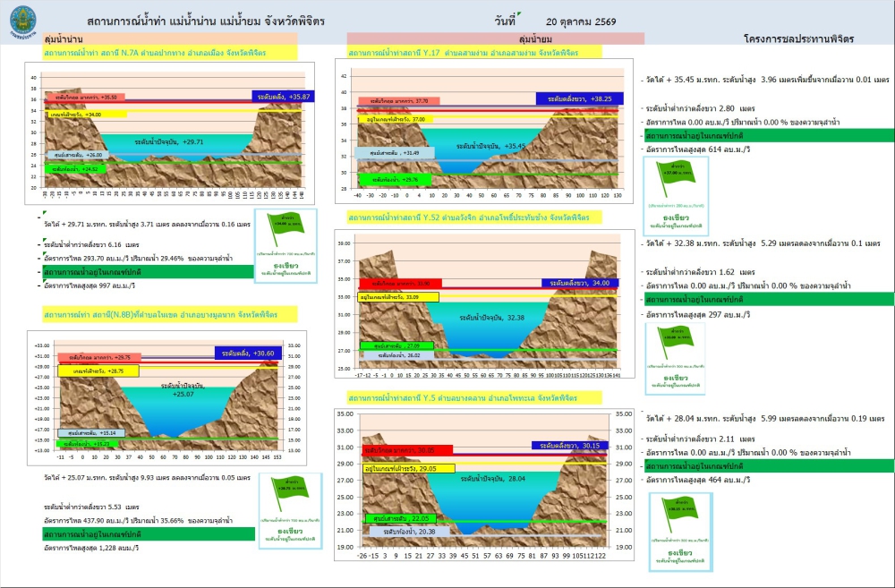Select the Y.17 cross-section chart
The image size is (895, 588).
pos(484,131)
